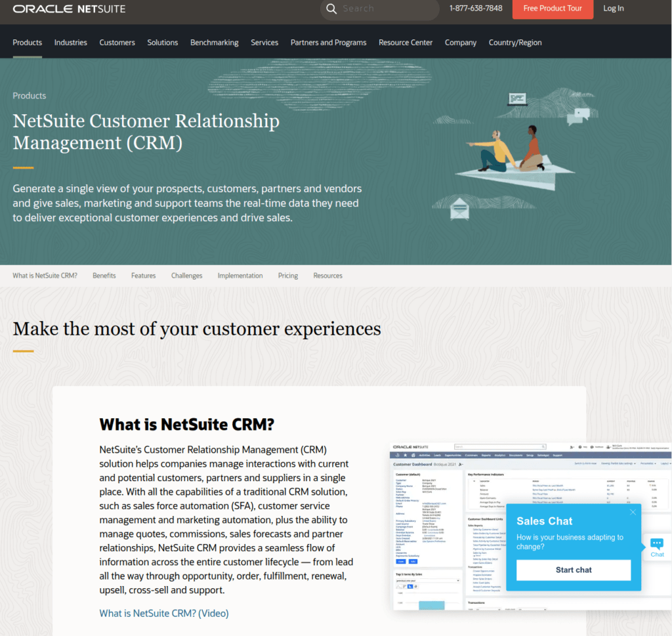Open the Industries menu

coord(71,43)
